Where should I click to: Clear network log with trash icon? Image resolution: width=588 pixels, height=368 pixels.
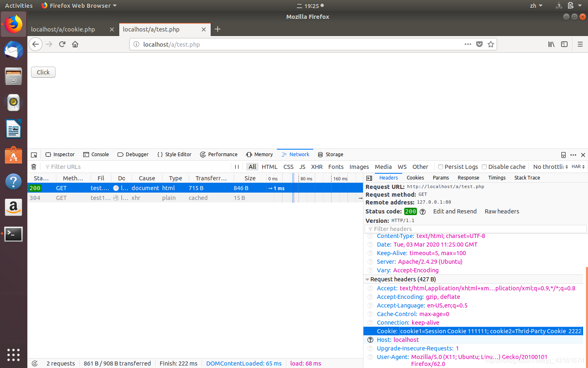point(34,167)
